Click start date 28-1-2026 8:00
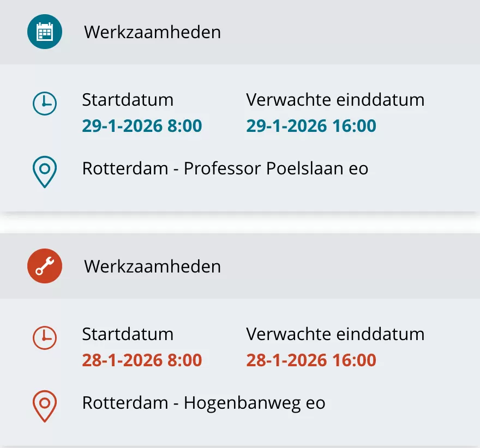 pos(142,360)
